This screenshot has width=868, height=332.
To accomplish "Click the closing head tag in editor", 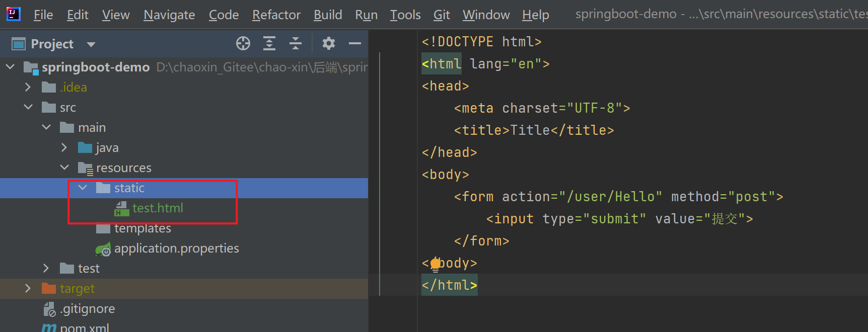I will coord(449,152).
